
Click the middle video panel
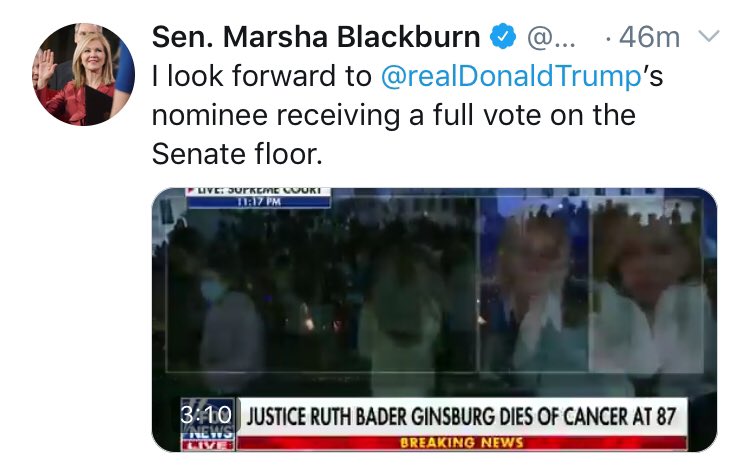pyautogui.click(x=534, y=284)
